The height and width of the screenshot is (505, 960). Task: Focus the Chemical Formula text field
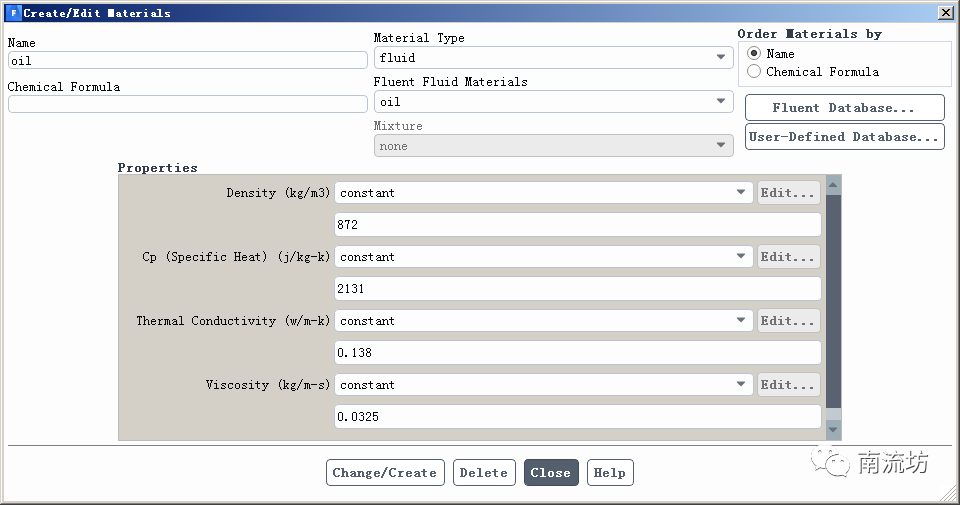click(x=187, y=104)
